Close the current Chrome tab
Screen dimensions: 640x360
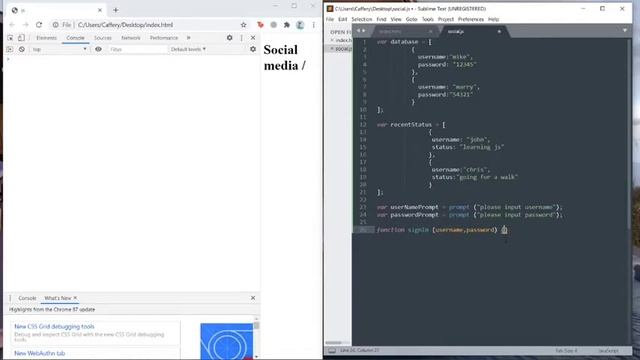point(100,10)
